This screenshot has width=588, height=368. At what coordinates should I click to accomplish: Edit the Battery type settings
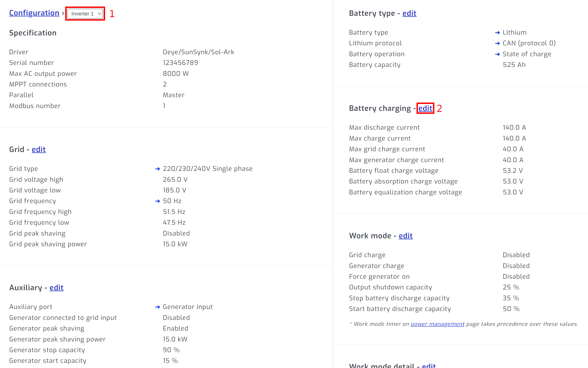[x=409, y=13]
